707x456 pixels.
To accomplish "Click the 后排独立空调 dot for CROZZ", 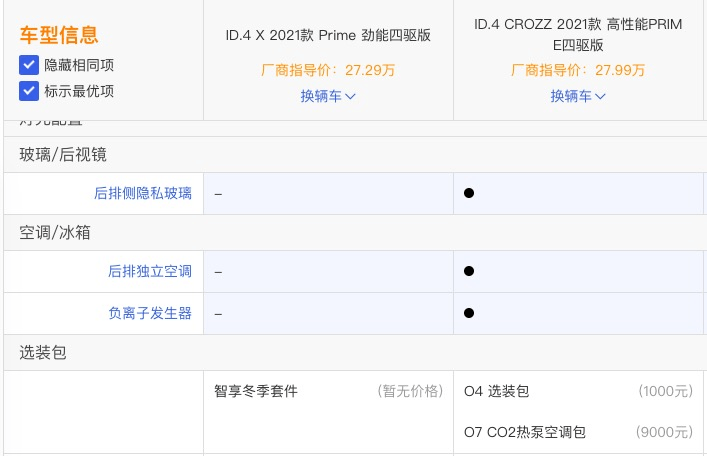I will click(469, 272).
